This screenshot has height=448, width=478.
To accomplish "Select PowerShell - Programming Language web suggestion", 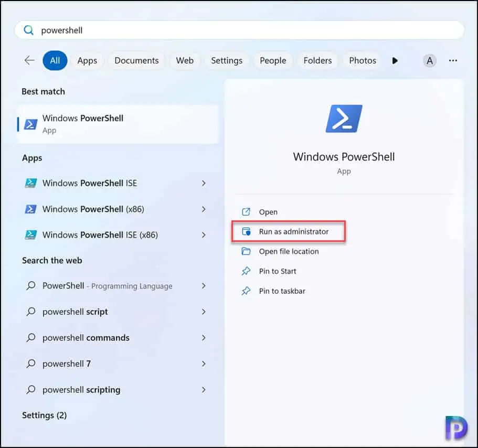I will [x=108, y=286].
